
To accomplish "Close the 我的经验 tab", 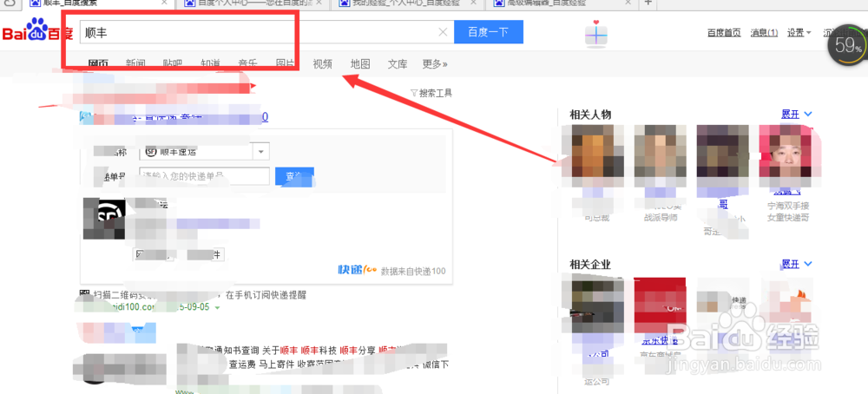I will pyautogui.click(x=472, y=3).
